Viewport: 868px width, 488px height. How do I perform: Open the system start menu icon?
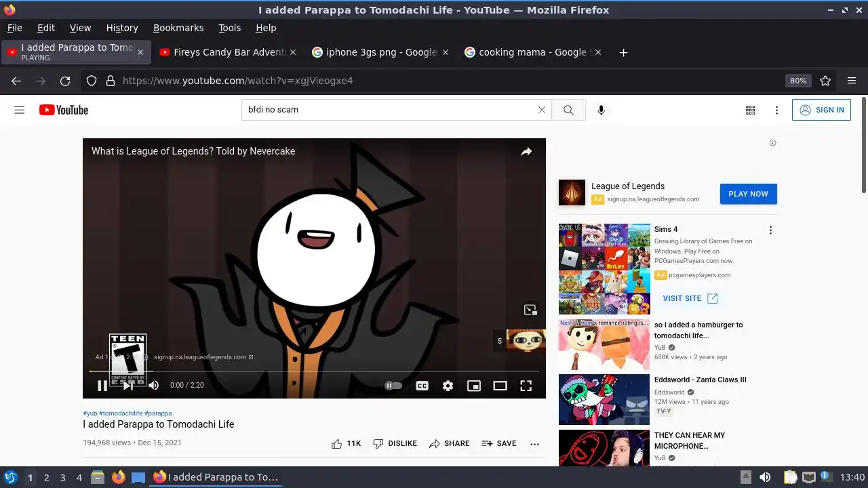coord(10,477)
